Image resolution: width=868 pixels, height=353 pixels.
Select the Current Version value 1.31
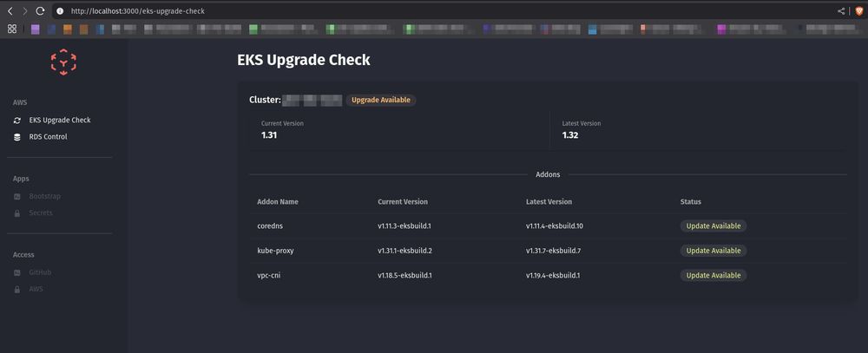coord(269,135)
